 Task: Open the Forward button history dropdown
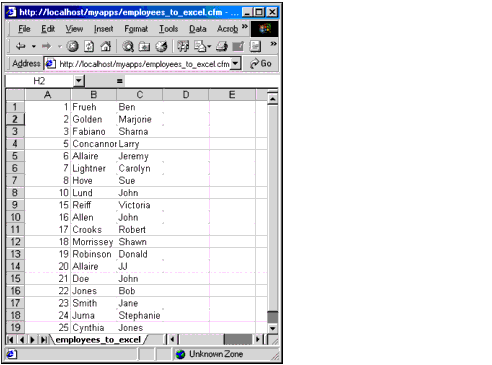[60, 46]
